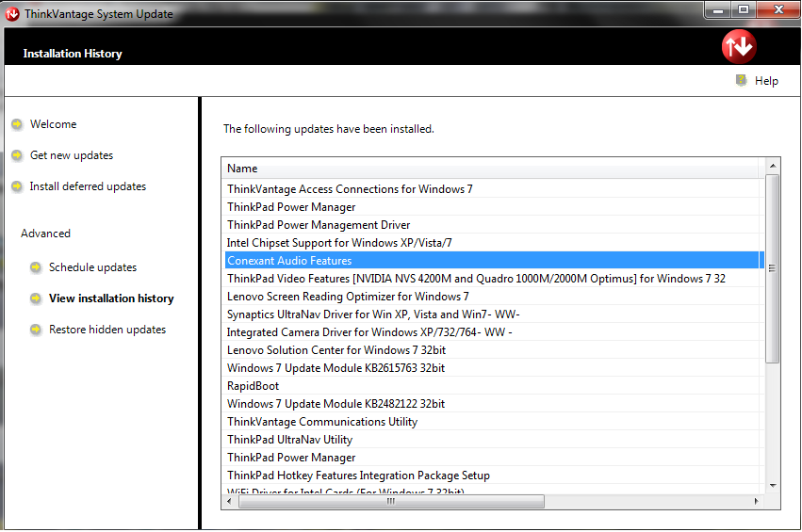Click the arrow bullet beside Get new updates
Viewport: 802px width, 532px height.
(17, 155)
